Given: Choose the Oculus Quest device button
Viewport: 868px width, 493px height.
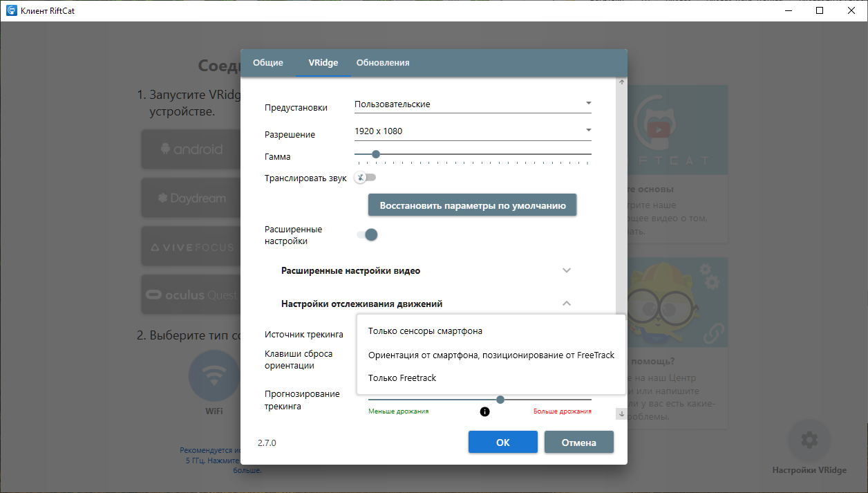Looking at the screenshot, I should click(191, 295).
